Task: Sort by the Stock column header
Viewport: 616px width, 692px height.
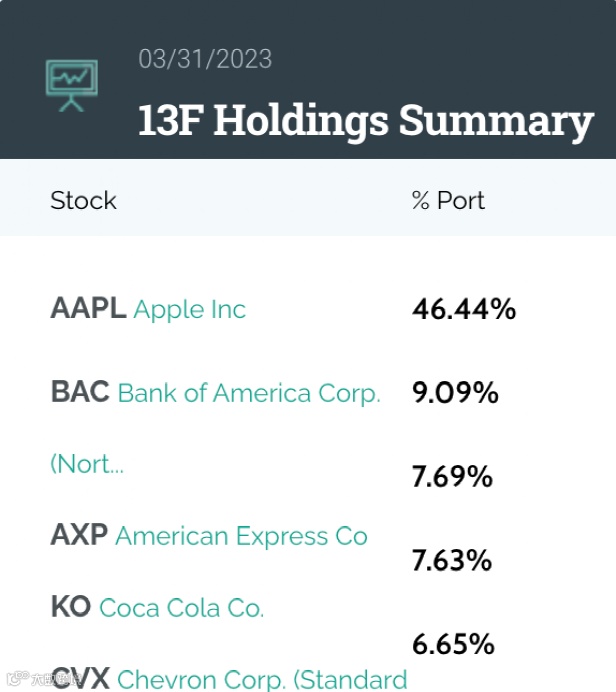Action: pos(83,200)
